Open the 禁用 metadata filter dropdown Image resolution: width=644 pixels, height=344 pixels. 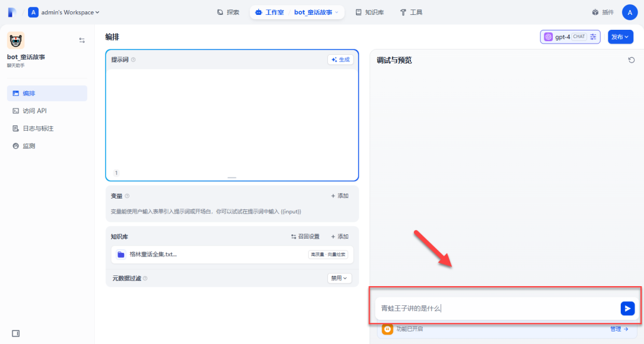coord(339,278)
